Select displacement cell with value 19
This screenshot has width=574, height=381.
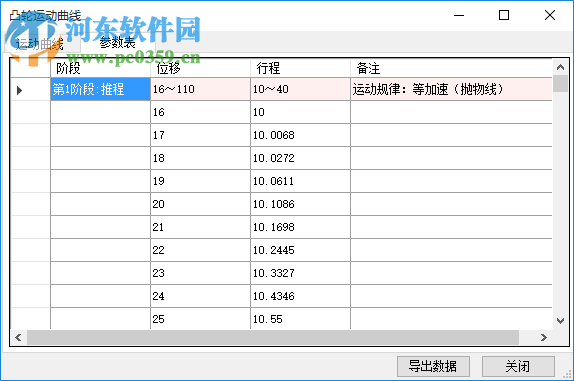pyautogui.click(x=200, y=181)
